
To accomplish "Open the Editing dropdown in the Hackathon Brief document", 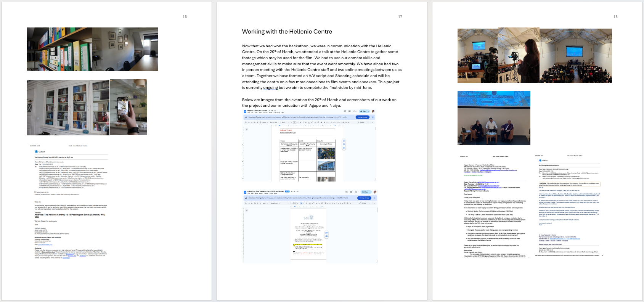I will [x=364, y=203].
